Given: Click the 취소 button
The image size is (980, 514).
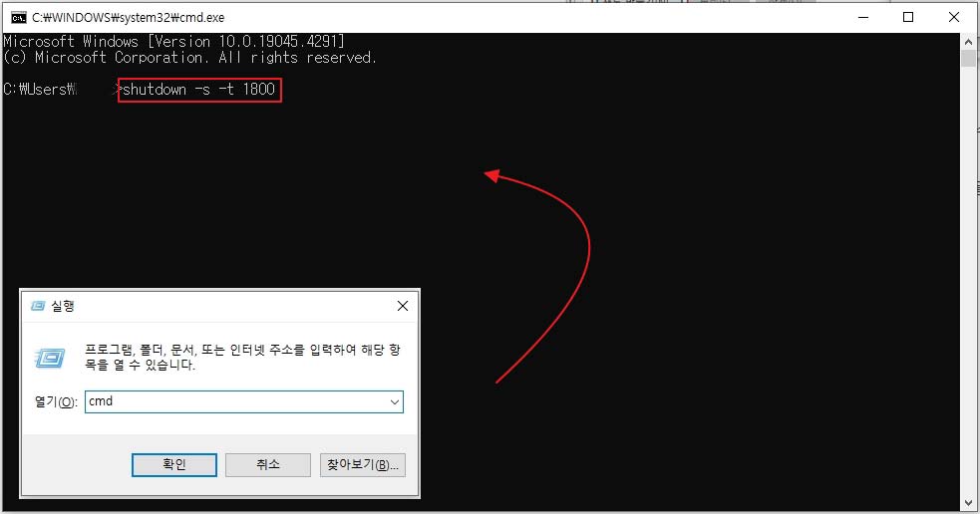Looking at the screenshot, I should pyautogui.click(x=268, y=464).
